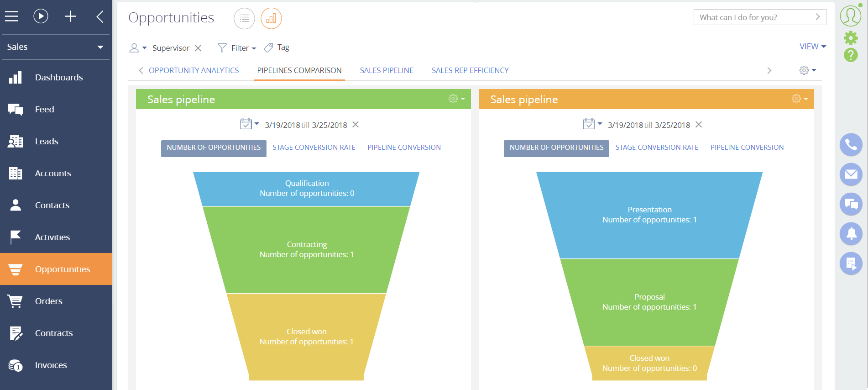The width and height of the screenshot is (868, 390).
Task: Switch to list view of opportunities
Action: point(244,18)
